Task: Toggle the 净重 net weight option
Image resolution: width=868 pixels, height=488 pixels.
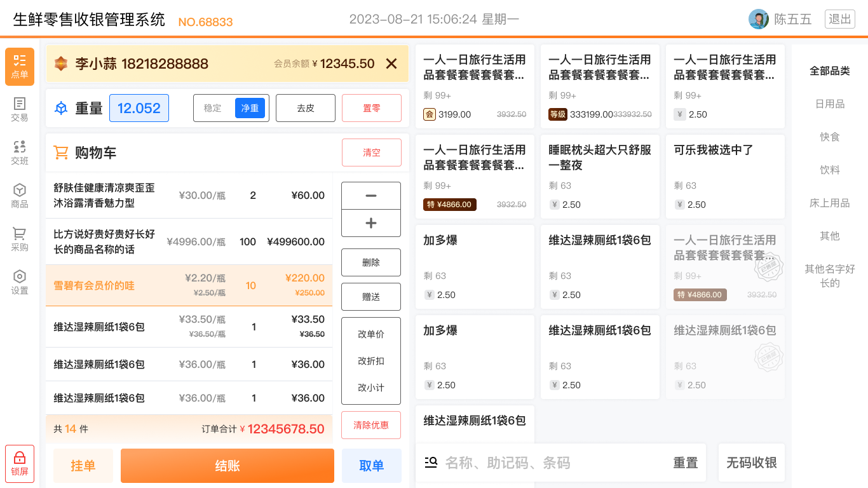Action: 250,108
